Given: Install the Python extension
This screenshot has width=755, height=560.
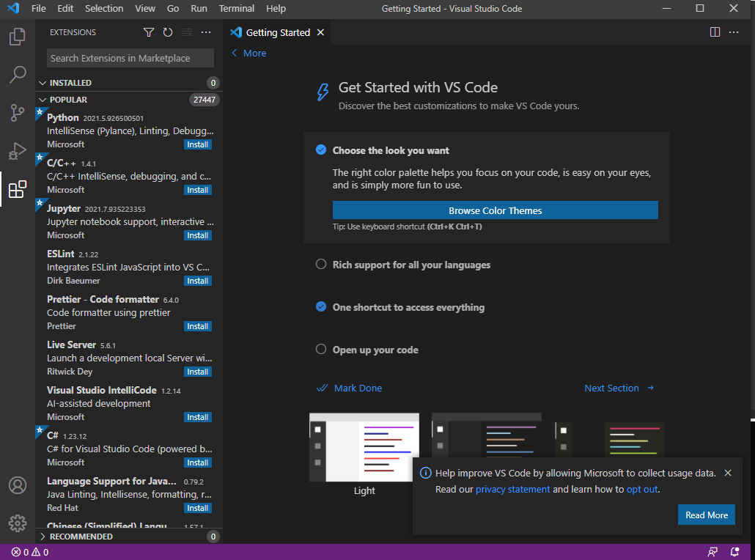Looking at the screenshot, I should point(197,144).
